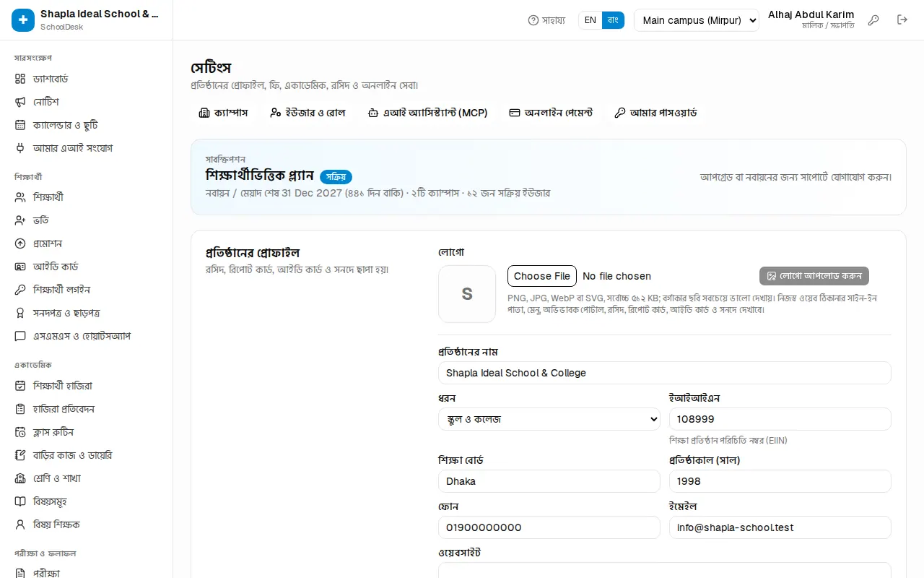Open হাজিরা প্রতিবেদন in the sidebar
The image size is (924, 578).
(87, 409)
